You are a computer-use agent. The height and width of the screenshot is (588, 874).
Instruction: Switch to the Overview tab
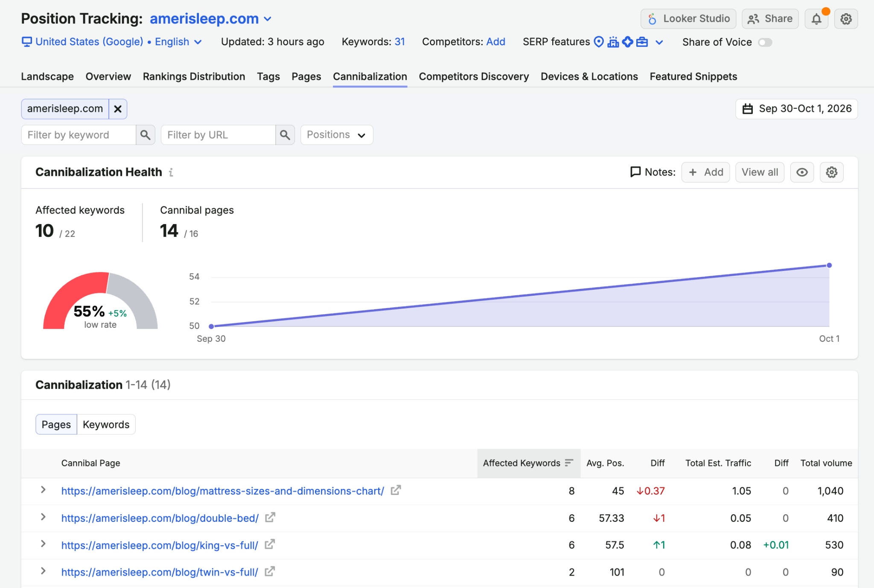click(x=108, y=76)
